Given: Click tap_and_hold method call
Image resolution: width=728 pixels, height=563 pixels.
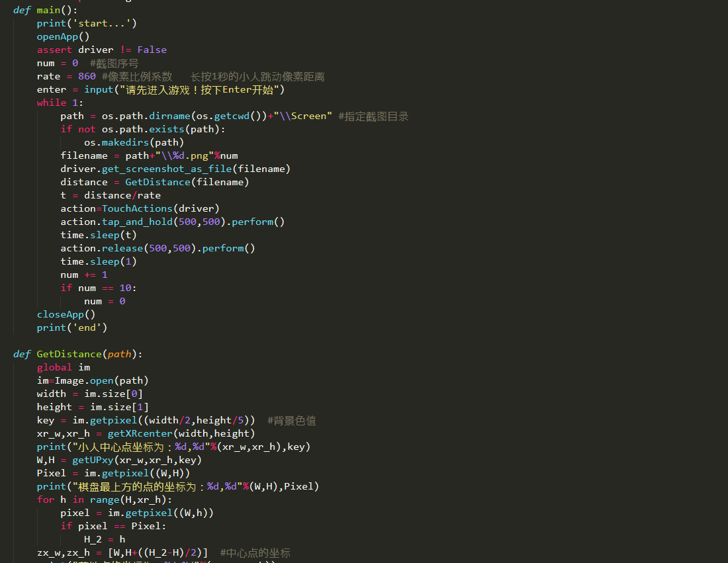Looking at the screenshot, I should [137, 222].
